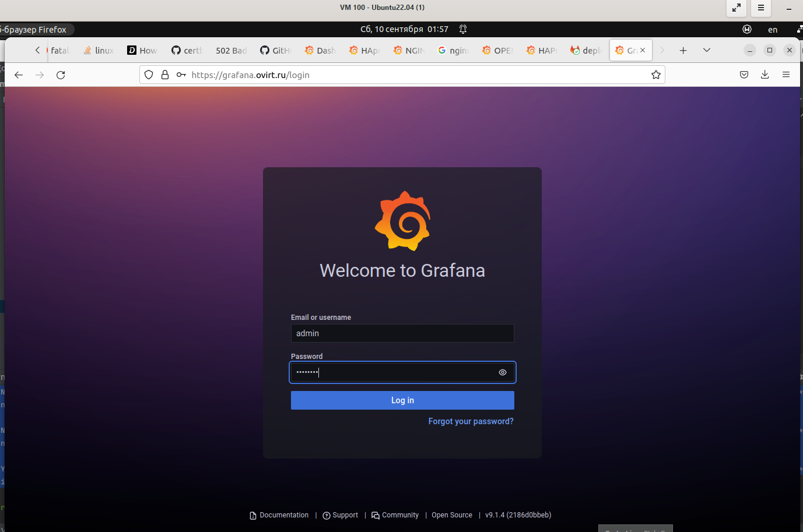This screenshot has height=532, width=803.
Task: Click circular tray icon beside 'en'
Action: (747, 29)
